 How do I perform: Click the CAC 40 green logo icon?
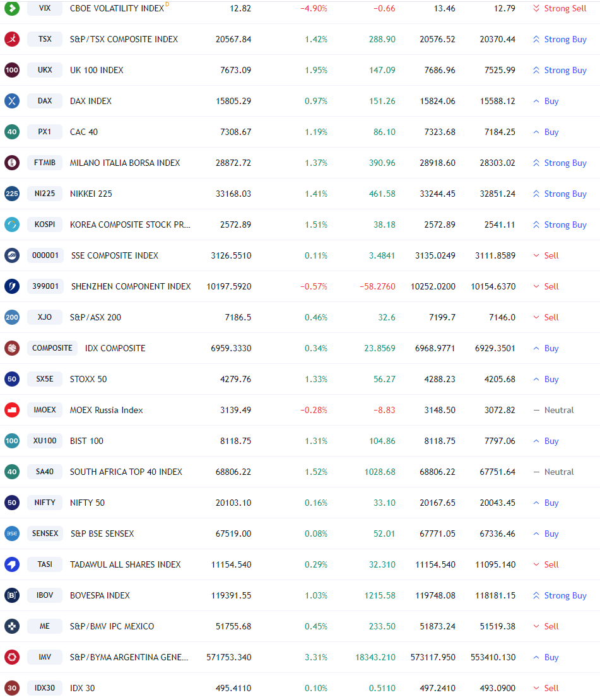tap(12, 132)
